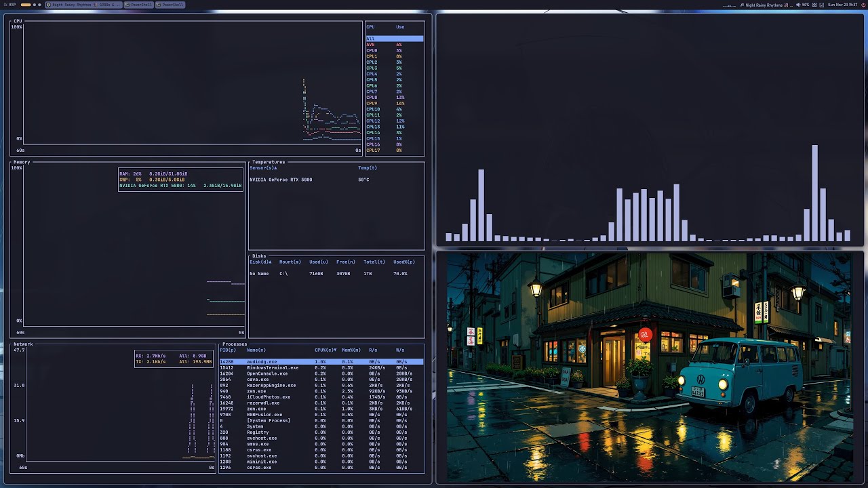Image resolution: width=868 pixels, height=488 pixels.
Task: Sort processes by the Mem%(m) column header
Action: 351,350
